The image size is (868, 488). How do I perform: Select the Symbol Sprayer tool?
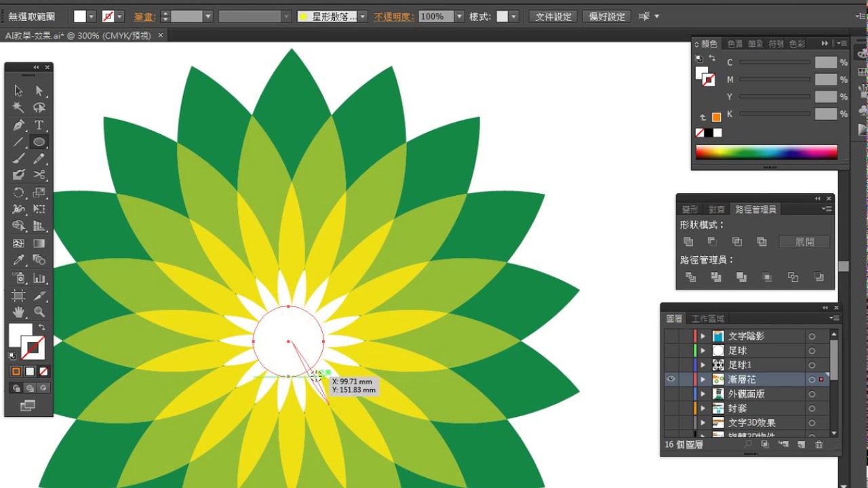(x=18, y=278)
